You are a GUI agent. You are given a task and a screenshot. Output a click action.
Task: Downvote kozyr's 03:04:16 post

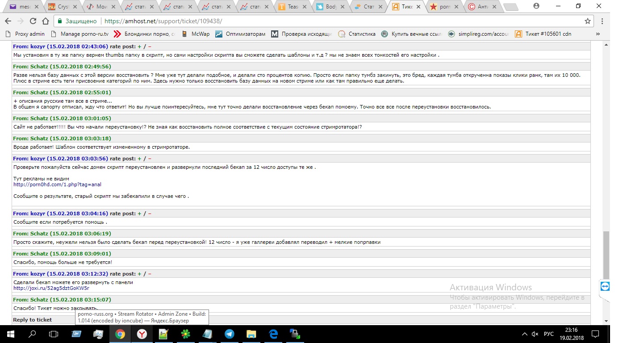[x=150, y=213]
